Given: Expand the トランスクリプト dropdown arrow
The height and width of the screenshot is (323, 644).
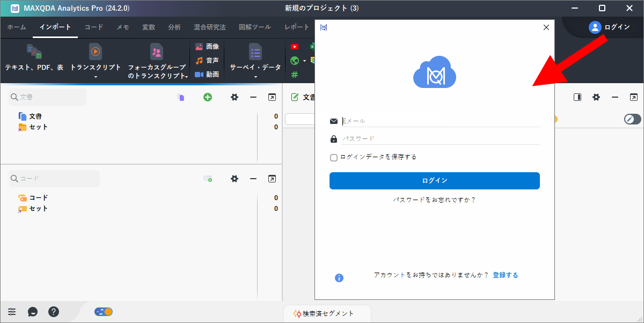Looking at the screenshot, I should 95,77.
